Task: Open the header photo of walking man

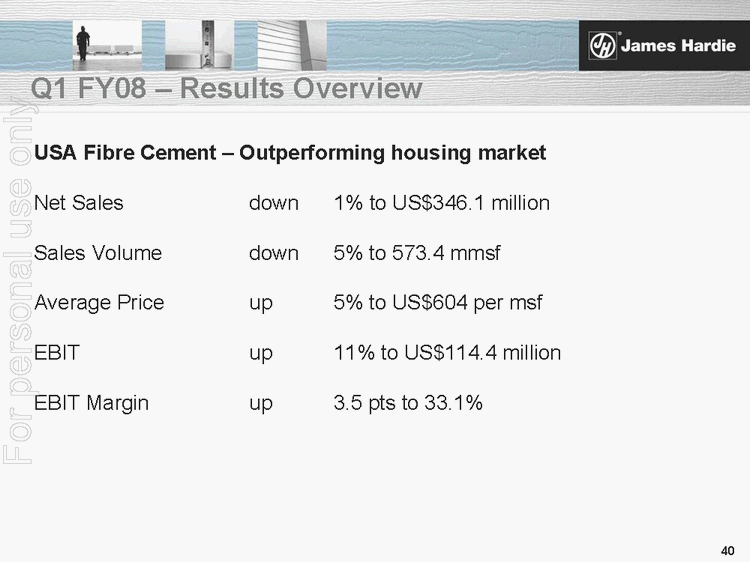Action: point(107,41)
